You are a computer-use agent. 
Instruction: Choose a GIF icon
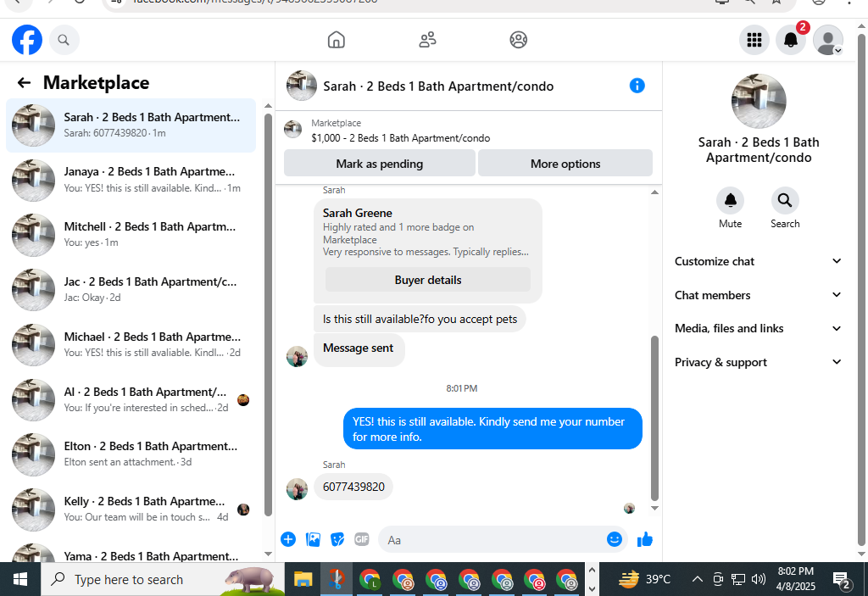[361, 539]
